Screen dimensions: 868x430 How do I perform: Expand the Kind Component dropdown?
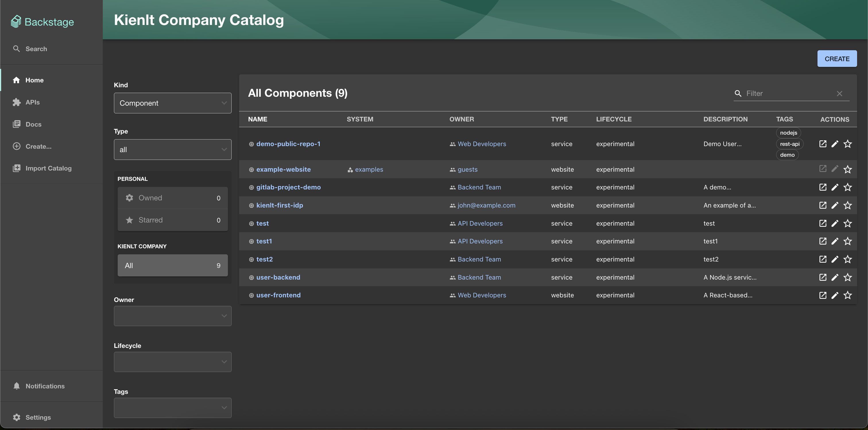(173, 103)
